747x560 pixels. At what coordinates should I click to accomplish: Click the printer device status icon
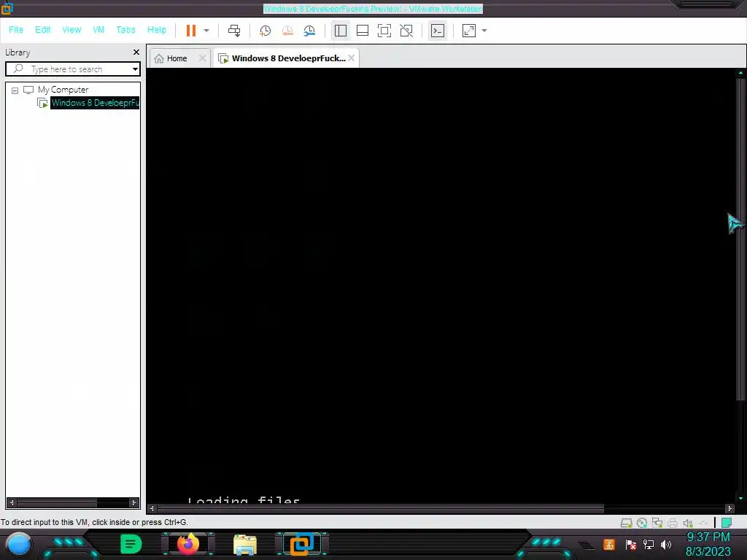[x=672, y=524]
